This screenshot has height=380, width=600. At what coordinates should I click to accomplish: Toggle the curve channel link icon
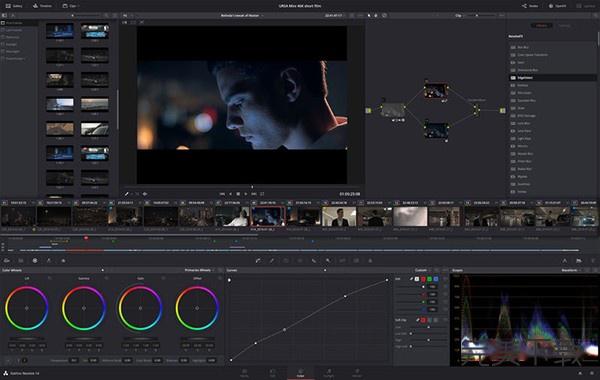[411, 279]
